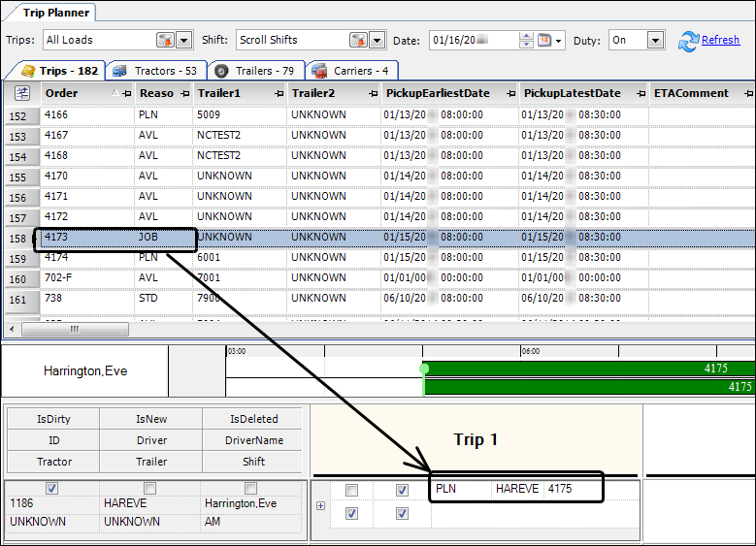Pin the PickupLatestDate column
The height and width of the screenshot is (546, 756).
coord(641,93)
